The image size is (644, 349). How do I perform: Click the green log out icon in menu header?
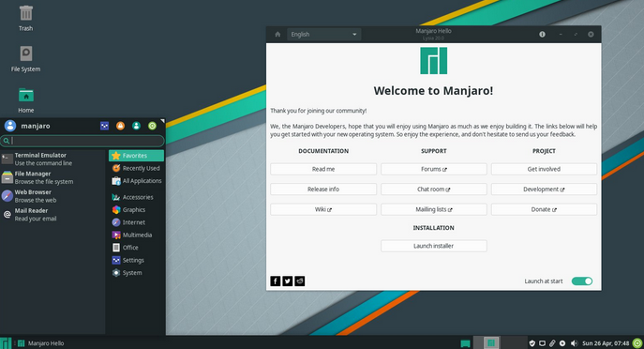tap(153, 126)
